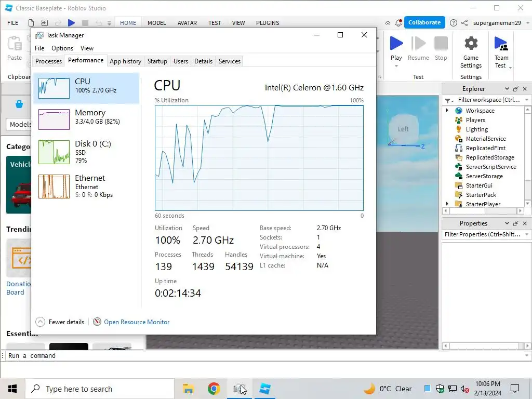
Task: Select StarterPlayer in the Explorer
Action: pos(483,204)
